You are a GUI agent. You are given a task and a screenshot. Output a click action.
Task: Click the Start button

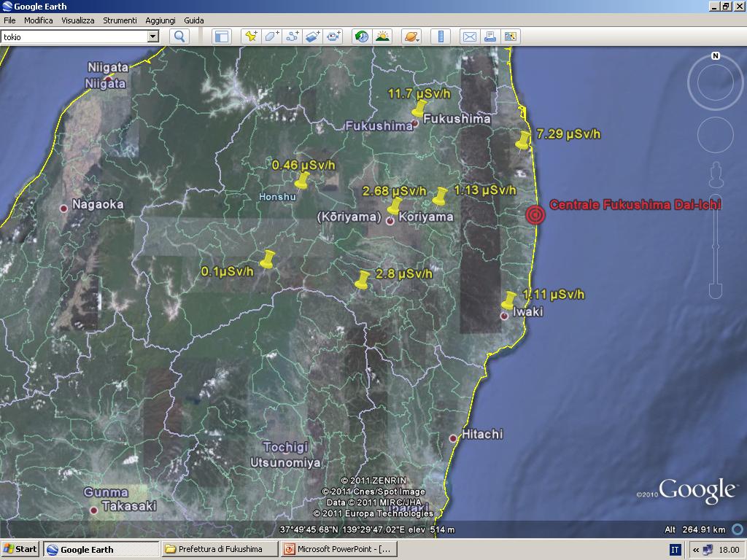20,549
